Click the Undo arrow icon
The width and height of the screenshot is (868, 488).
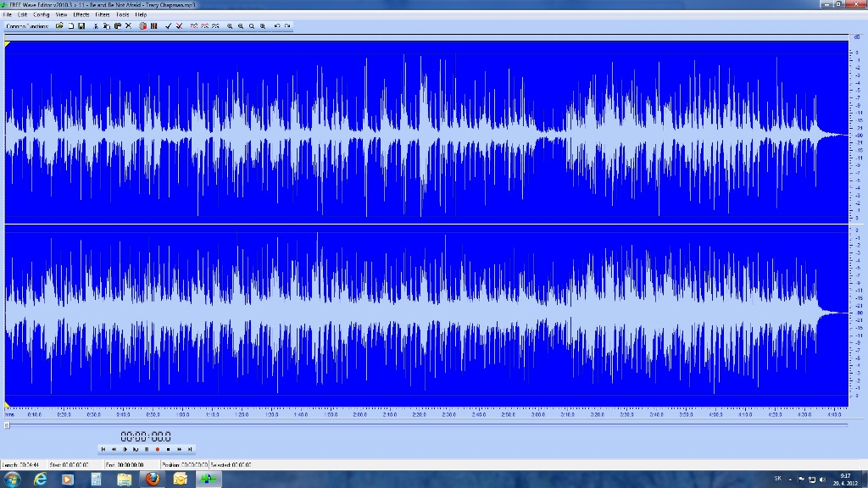277,26
